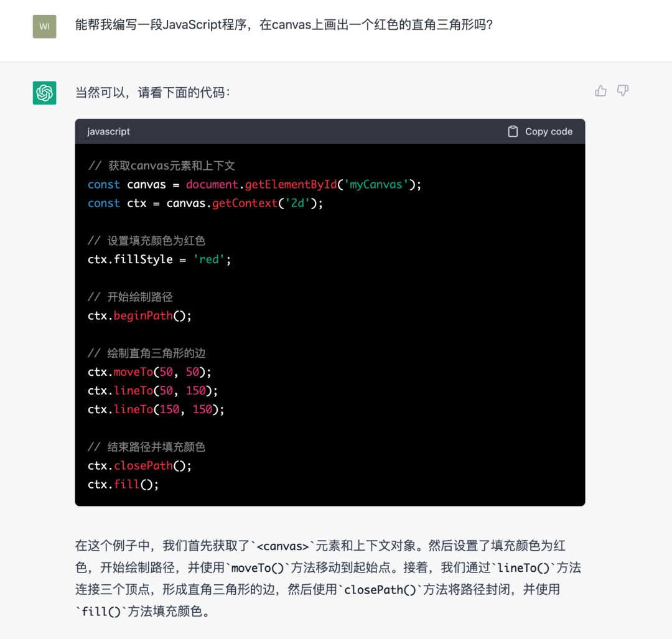Click the comment 绘制直角三角形的边

tap(147, 353)
